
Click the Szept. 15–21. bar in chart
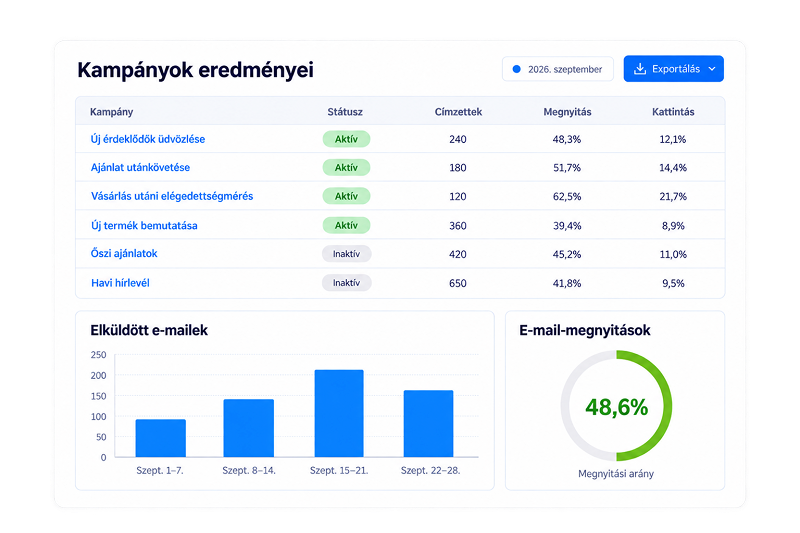point(339,413)
